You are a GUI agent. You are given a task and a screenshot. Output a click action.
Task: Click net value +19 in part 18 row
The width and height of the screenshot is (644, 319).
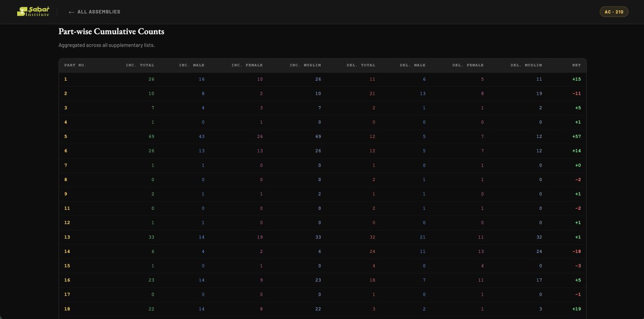coord(576,309)
